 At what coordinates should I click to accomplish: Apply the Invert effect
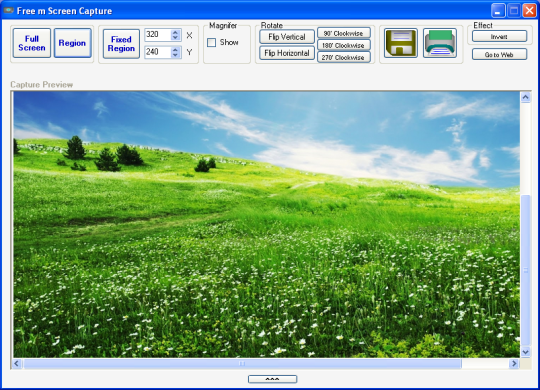pyautogui.click(x=499, y=36)
